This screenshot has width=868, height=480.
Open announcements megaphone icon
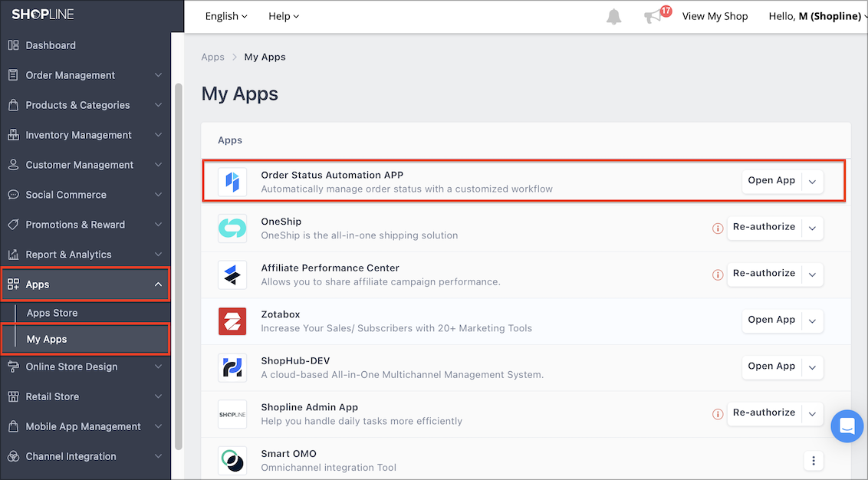tap(653, 17)
